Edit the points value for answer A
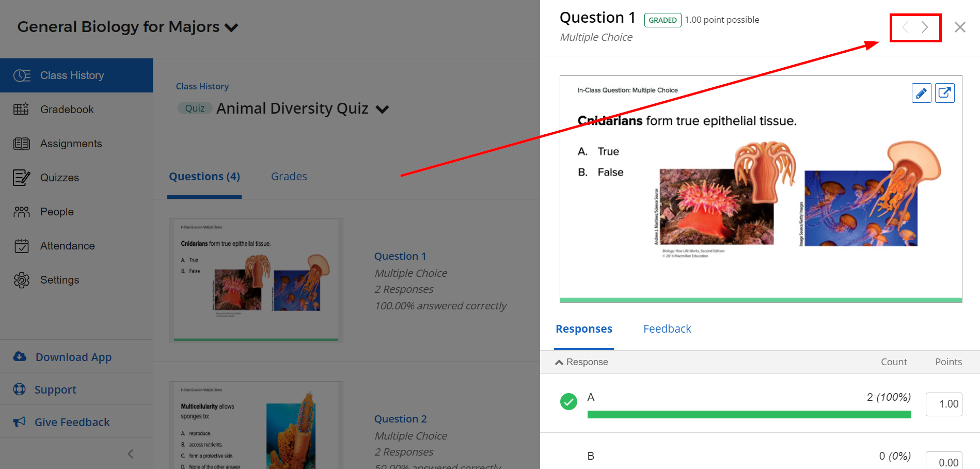Image resolution: width=980 pixels, height=469 pixels. pos(944,404)
